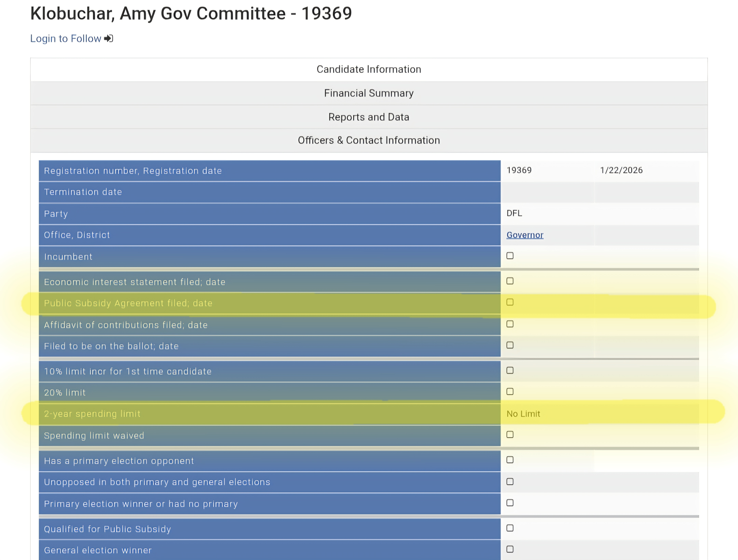Click Login to Follow link
738x560 pixels.
pyautogui.click(x=65, y=39)
